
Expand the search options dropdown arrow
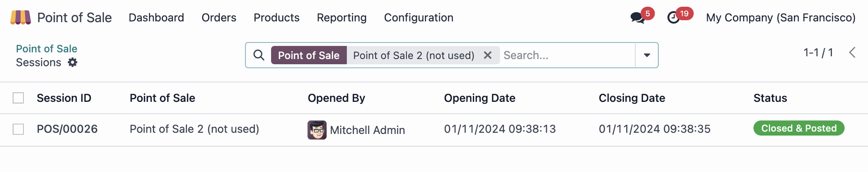647,55
